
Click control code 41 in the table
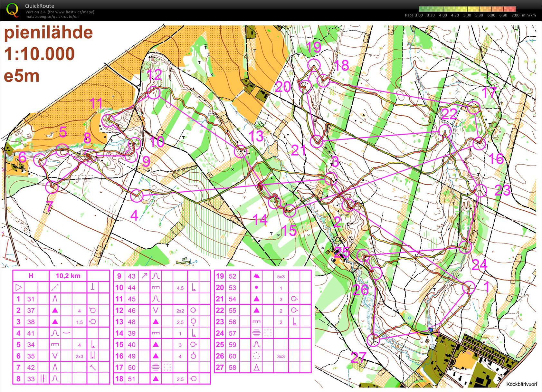[x=31, y=333]
